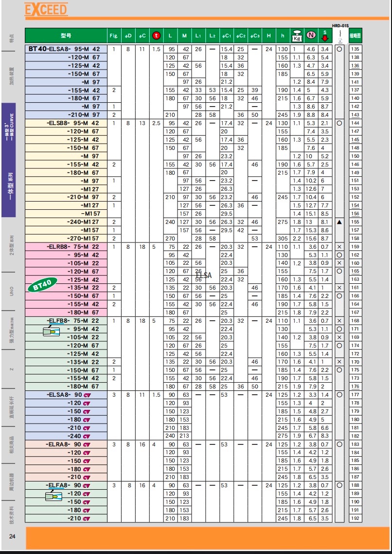Click the EXCEED logo at top
392x554 pixels.
pyautogui.click(x=46, y=9)
